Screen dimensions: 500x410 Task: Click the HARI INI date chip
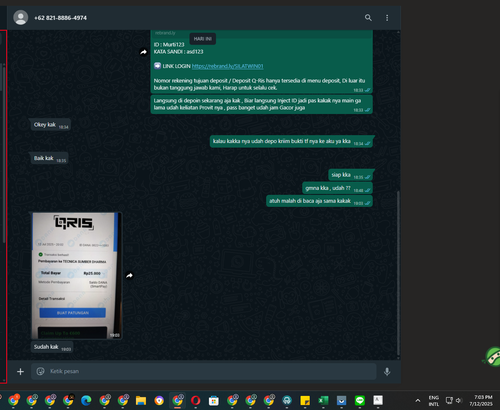[x=203, y=39]
